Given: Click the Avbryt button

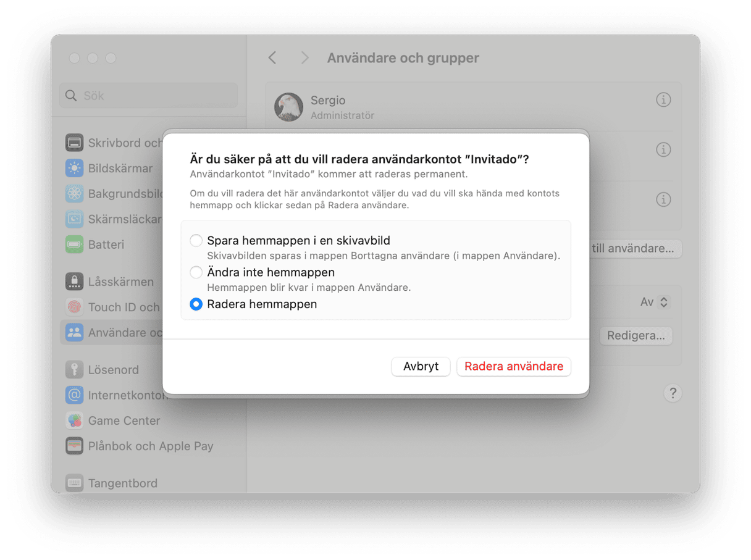Looking at the screenshot, I should point(421,366).
